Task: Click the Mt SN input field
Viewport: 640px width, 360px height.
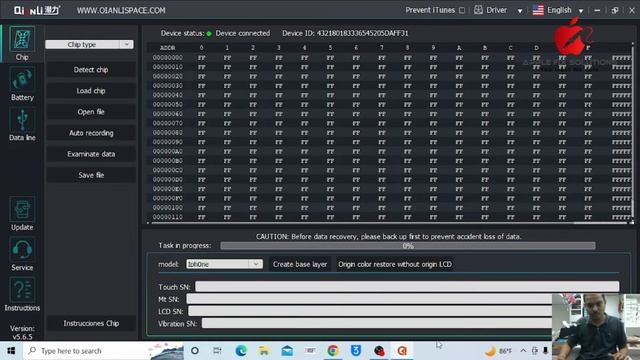Action: click(x=369, y=299)
